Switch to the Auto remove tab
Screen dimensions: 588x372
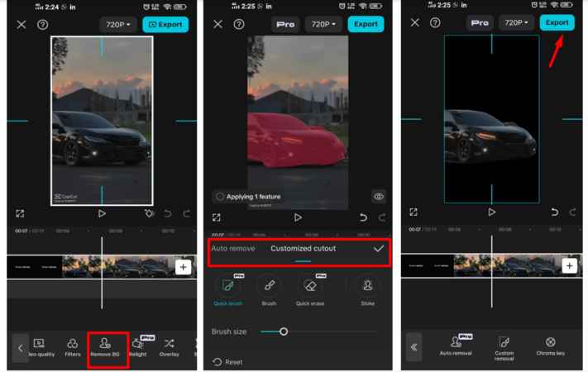(x=232, y=248)
